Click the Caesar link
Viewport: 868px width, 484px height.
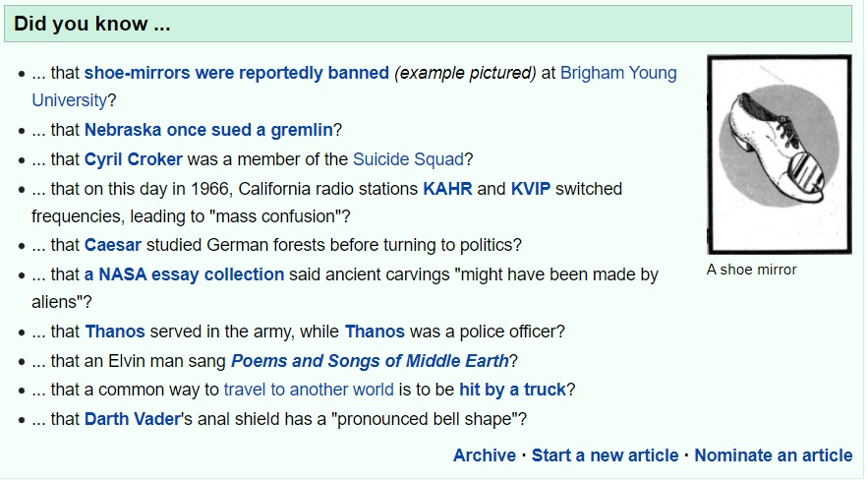click(113, 245)
